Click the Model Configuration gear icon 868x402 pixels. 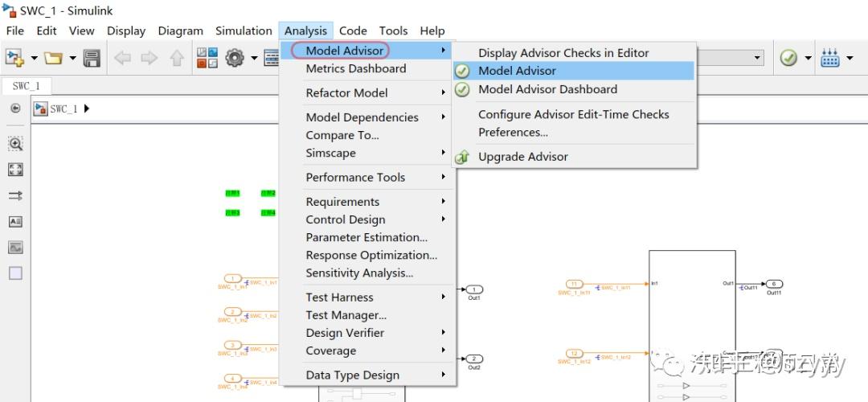[x=235, y=58]
